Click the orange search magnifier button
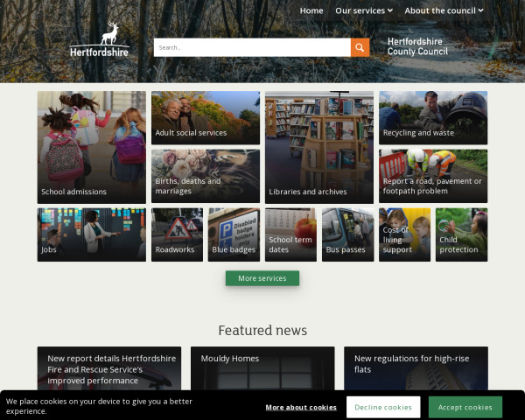The image size is (525, 420). (x=360, y=47)
